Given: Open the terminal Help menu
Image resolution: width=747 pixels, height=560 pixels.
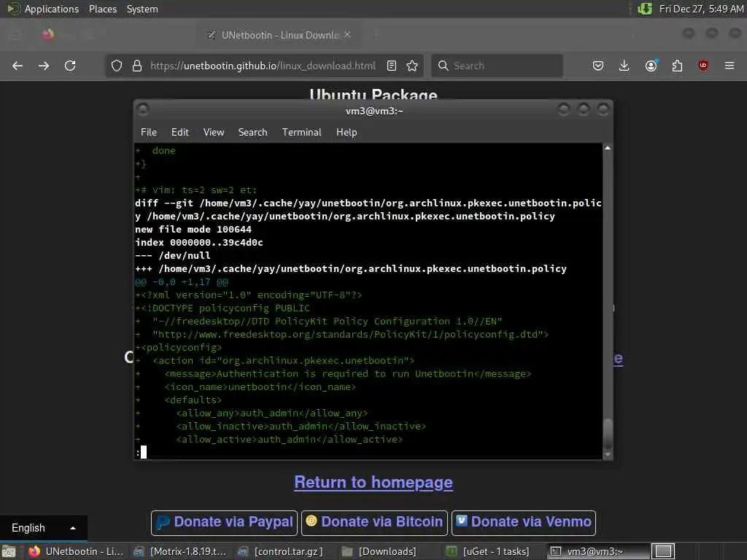Looking at the screenshot, I should (347, 133).
